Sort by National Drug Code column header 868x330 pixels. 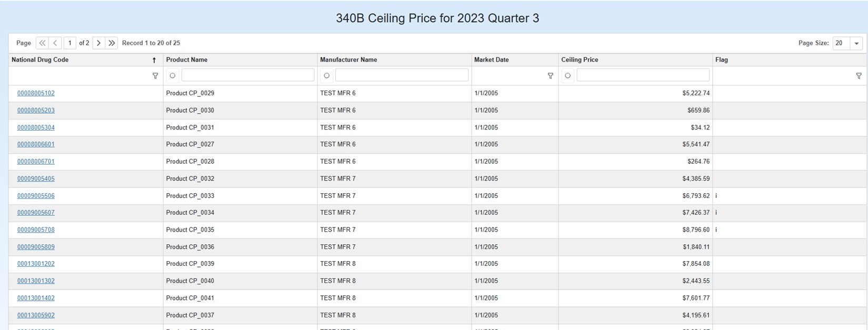(40, 60)
